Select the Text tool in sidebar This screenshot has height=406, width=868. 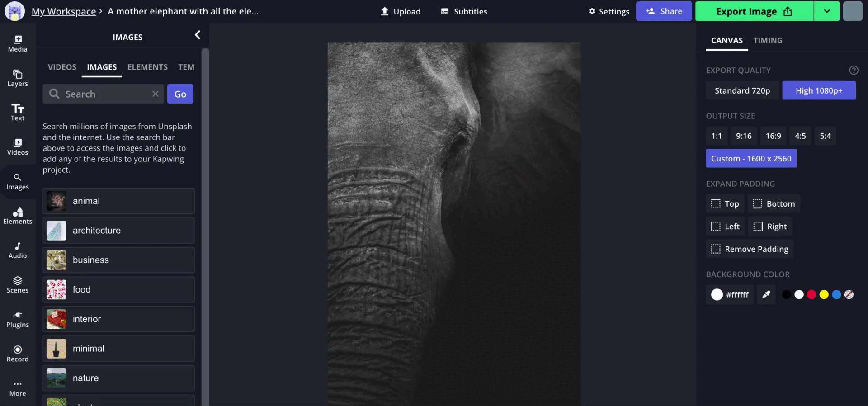[18, 112]
